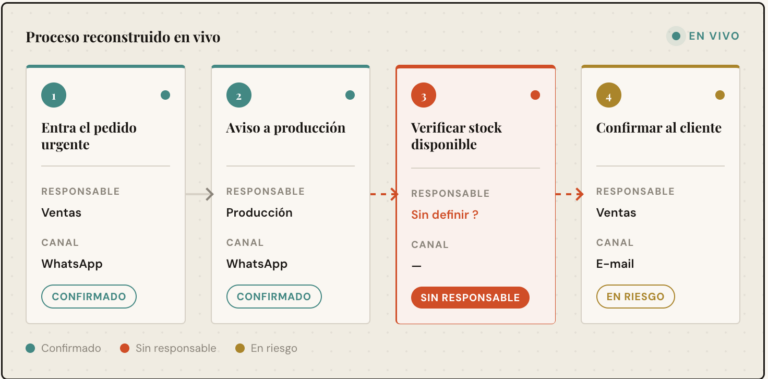Click the green status dot on Entra el pedido urgente card
This screenshot has width=768, height=379.
[166, 95]
